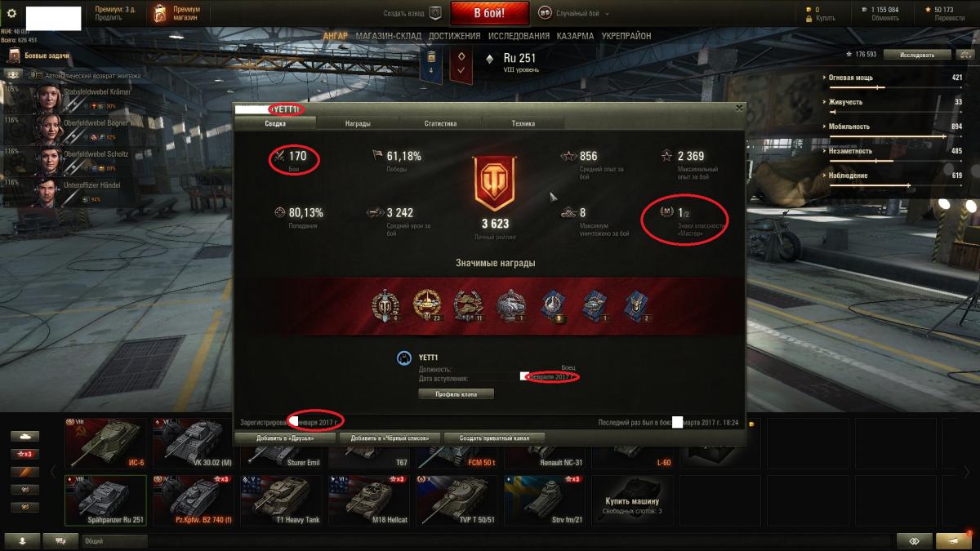Open the Боевые задачи missions icon
The width and height of the screenshot is (980, 551).
(x=14, y=56)
